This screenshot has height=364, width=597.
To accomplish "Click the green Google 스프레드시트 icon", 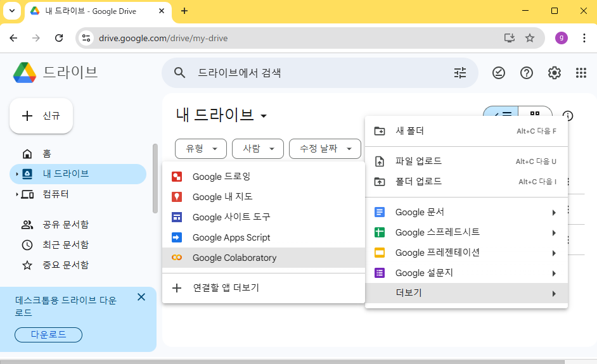I will (x=380, y=232).
